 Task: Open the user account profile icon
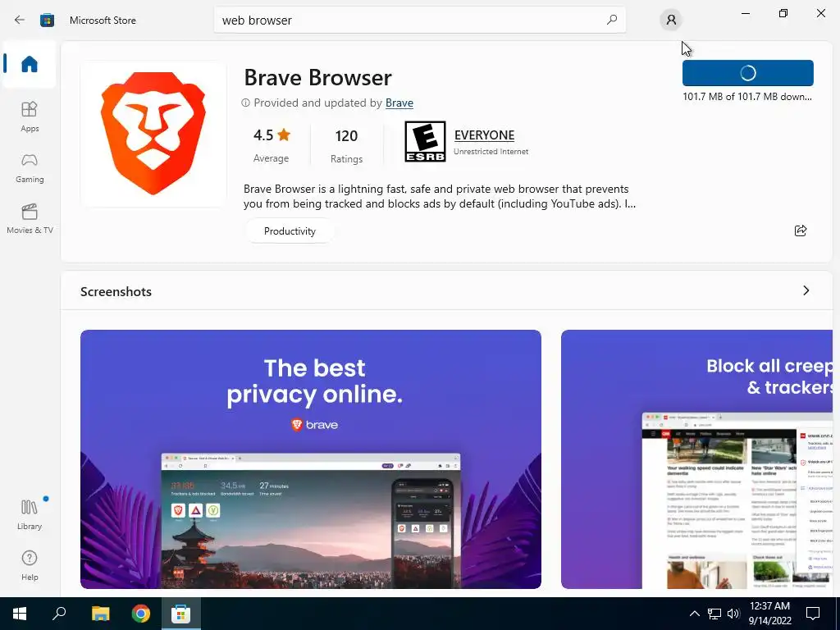[671, 20]
